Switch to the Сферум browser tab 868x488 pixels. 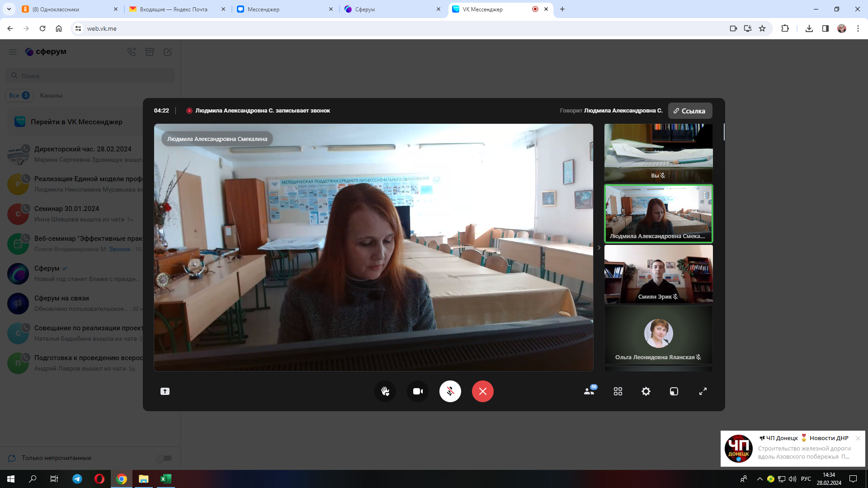pyautogui.click(x=392, y=9)
